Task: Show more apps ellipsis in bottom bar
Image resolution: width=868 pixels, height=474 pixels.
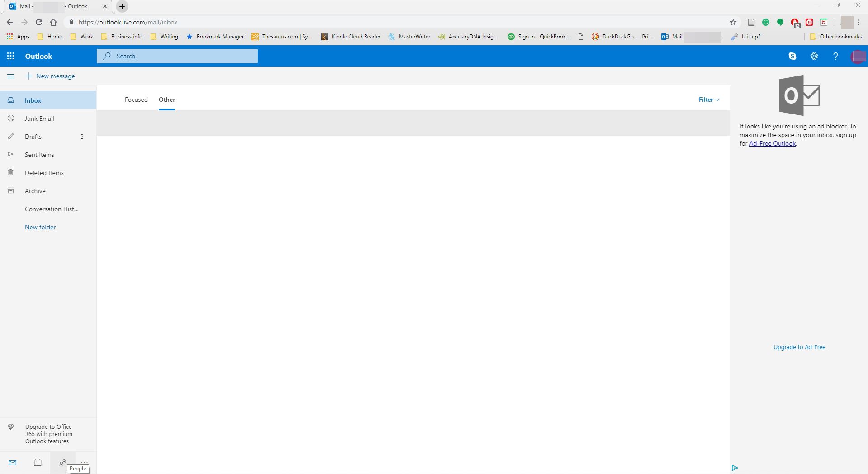Action: click(x=84, y=462)
